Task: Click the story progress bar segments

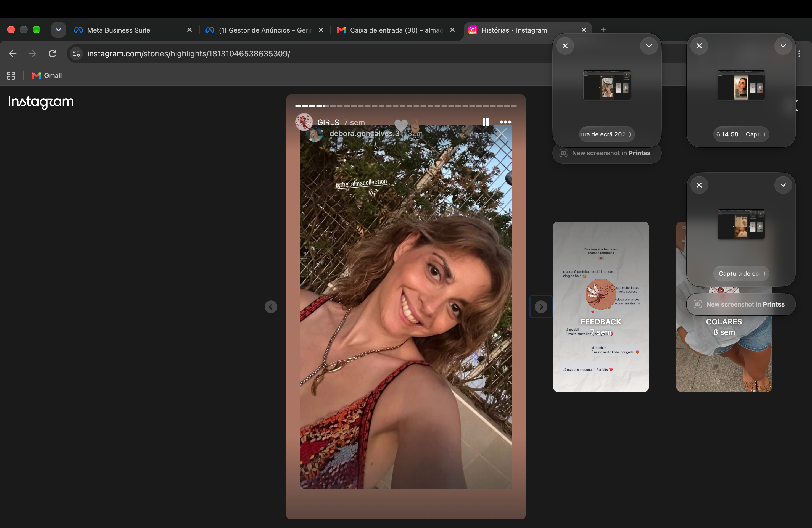Action: pos(406,106)
